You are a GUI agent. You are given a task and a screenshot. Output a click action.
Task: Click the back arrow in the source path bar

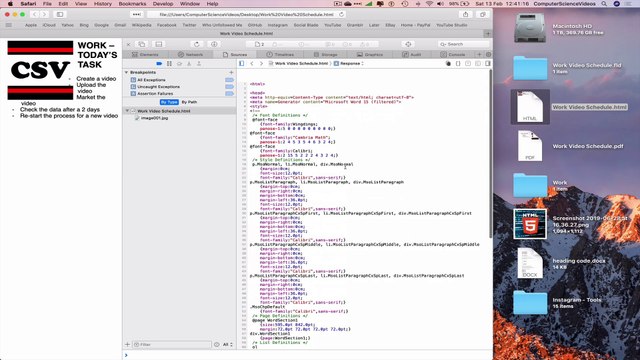point(252,64)
